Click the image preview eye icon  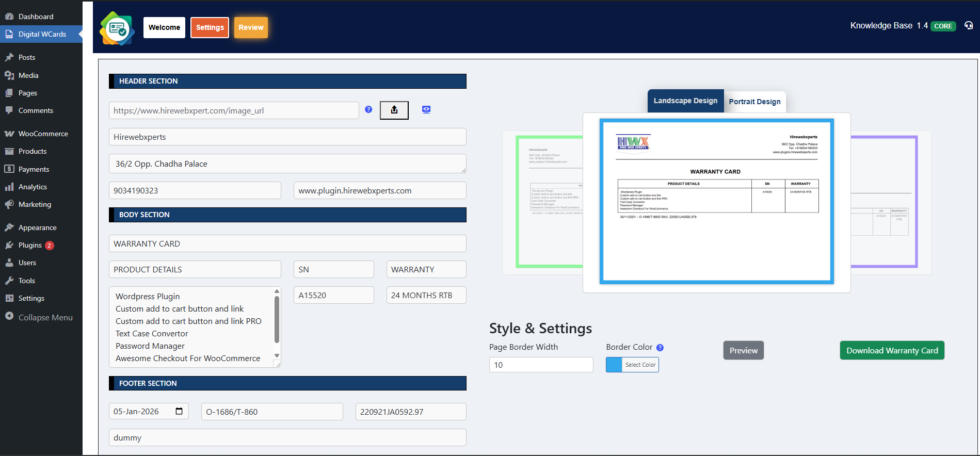pyautogui.click(x=426, y=109)
